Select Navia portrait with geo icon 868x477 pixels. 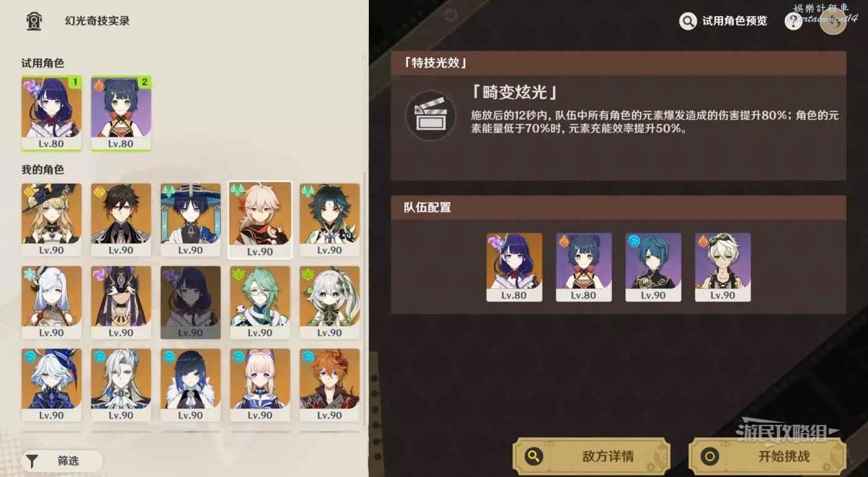51,220
